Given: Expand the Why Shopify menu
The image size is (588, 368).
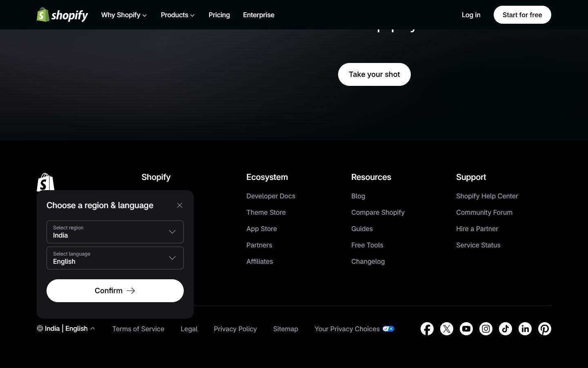Looking at the screenshot, I should click(x=124, y=15).
